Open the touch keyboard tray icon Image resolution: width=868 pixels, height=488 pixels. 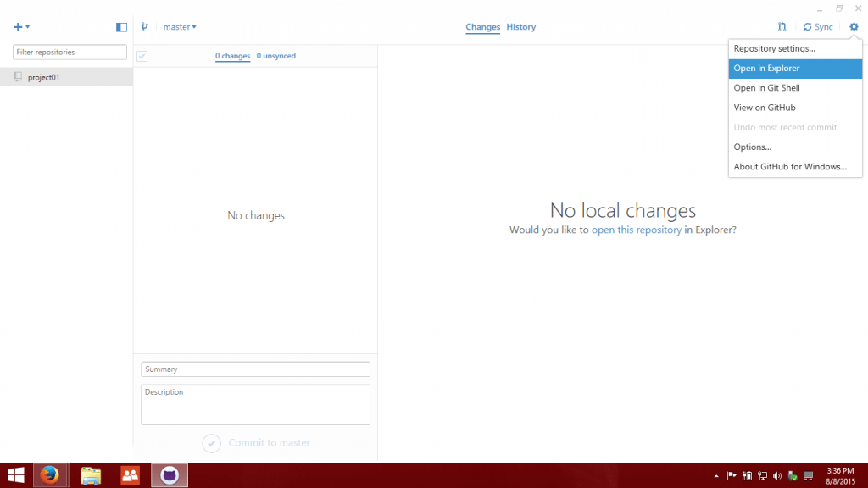click(808, 476)
